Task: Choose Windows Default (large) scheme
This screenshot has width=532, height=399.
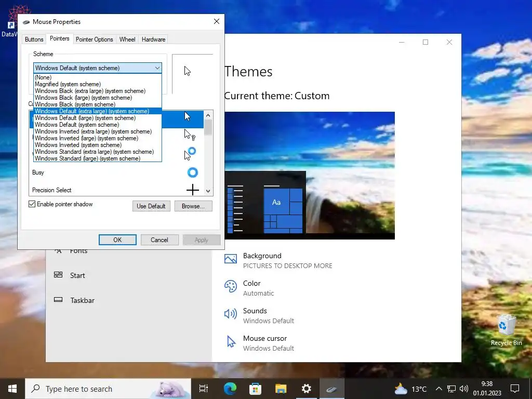Action: pos(98,118)
